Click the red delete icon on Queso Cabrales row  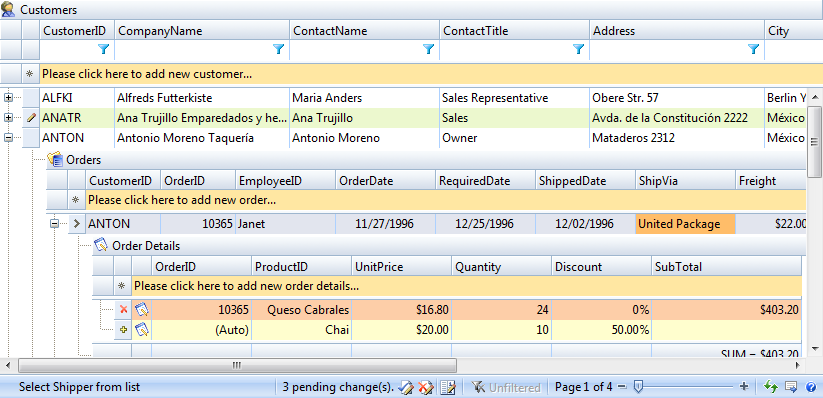tap(124, 309)
